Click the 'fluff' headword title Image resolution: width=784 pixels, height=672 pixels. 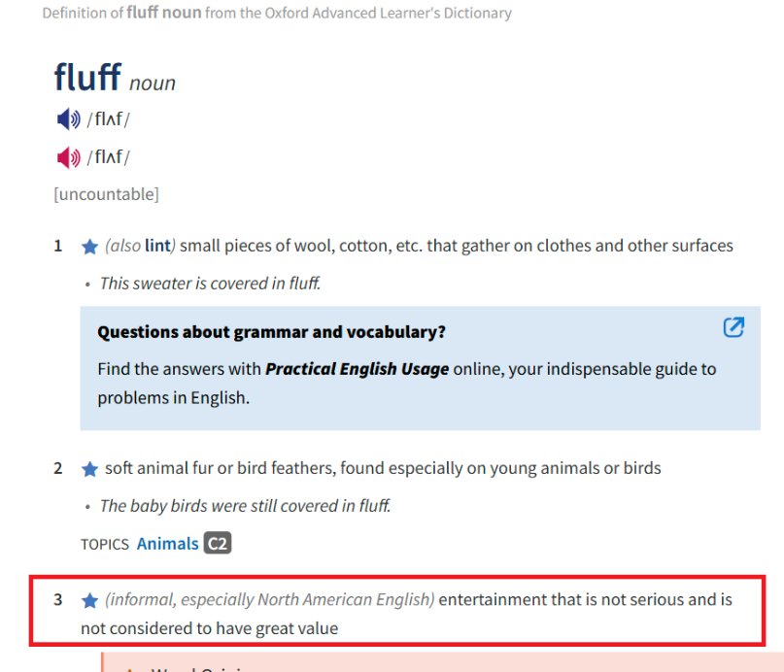click(87, 77)
